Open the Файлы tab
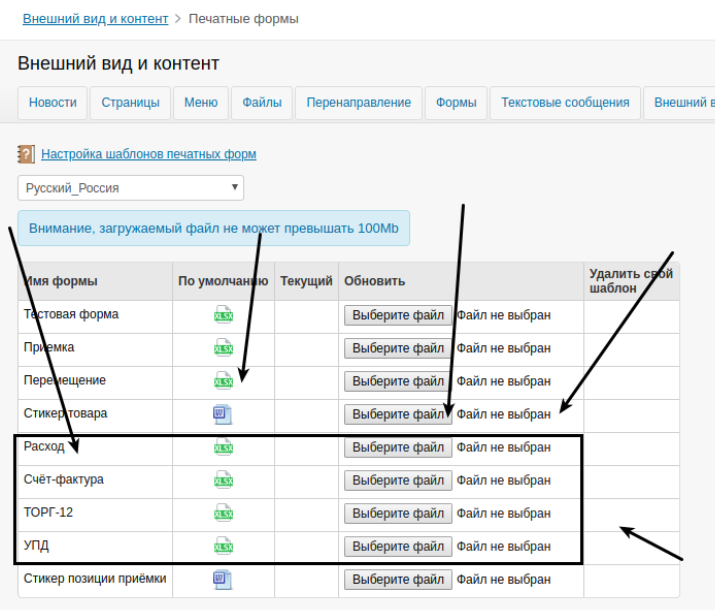 pyautogui.click(x=262, y=103)
